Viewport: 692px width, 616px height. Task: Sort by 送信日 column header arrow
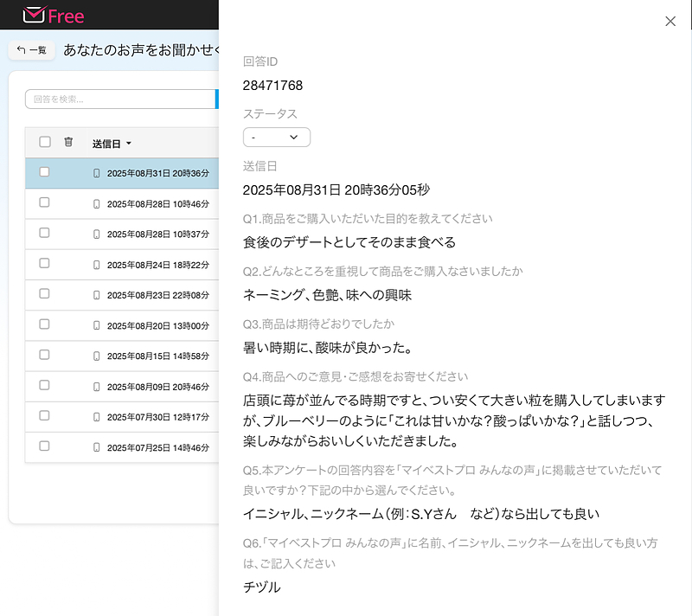click(x=129, y=144)
